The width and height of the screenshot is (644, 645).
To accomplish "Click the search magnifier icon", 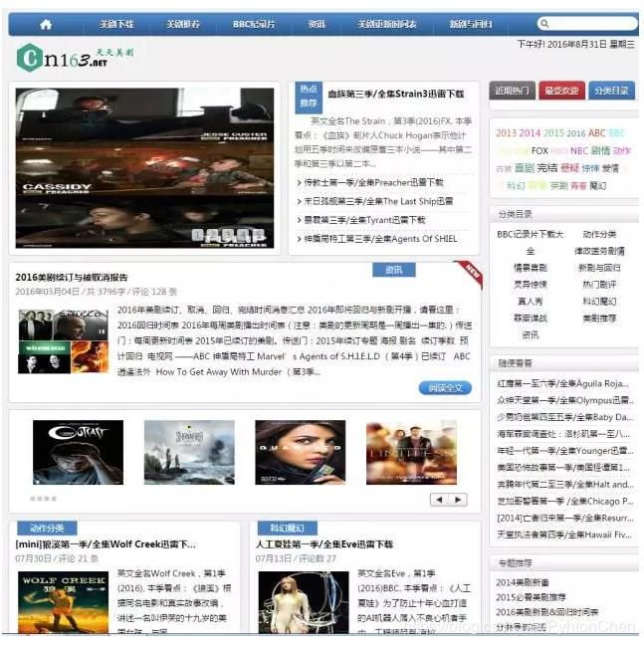I will click(544, 24).
